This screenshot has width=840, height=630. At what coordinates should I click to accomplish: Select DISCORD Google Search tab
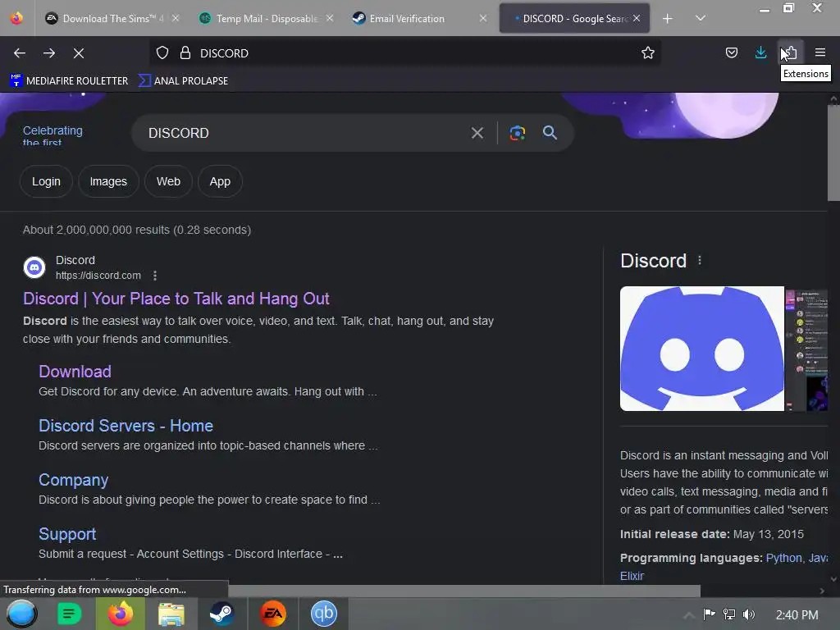pos(574,19)
